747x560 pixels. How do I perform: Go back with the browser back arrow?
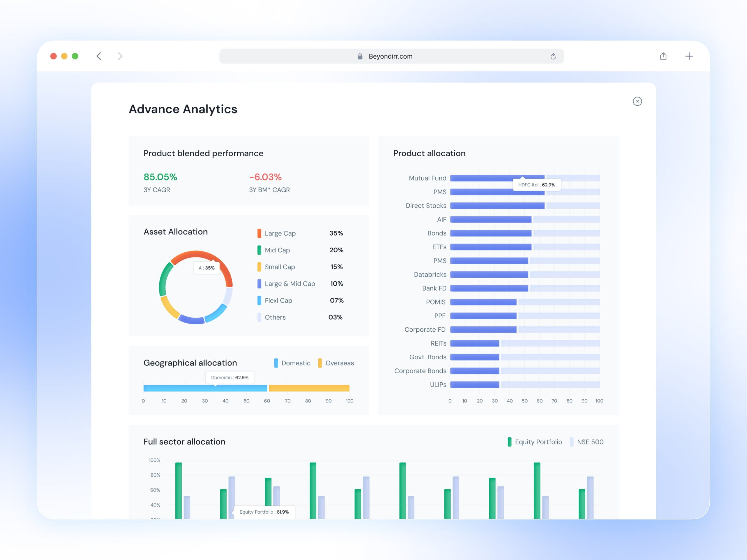(99, 56)
